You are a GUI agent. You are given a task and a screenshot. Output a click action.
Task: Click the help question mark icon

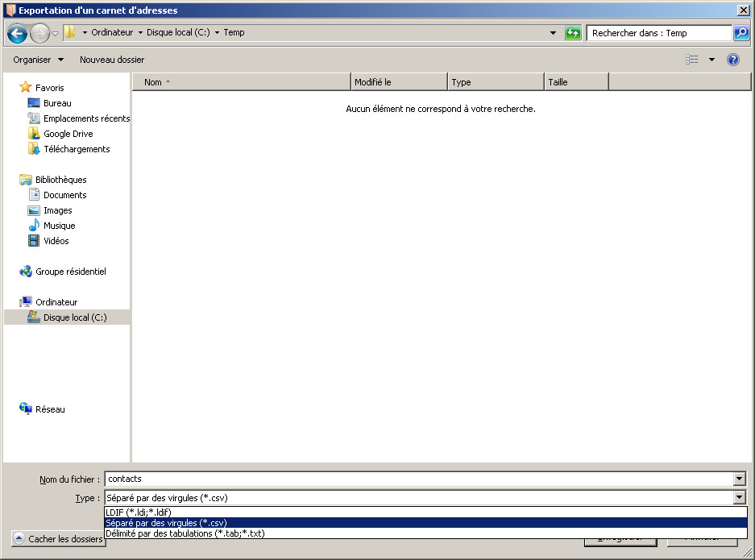pyautogui.click(x=732, y=59)
